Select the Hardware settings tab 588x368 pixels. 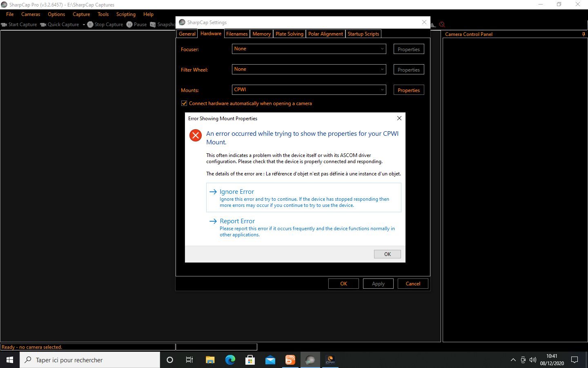coord(211,34)
